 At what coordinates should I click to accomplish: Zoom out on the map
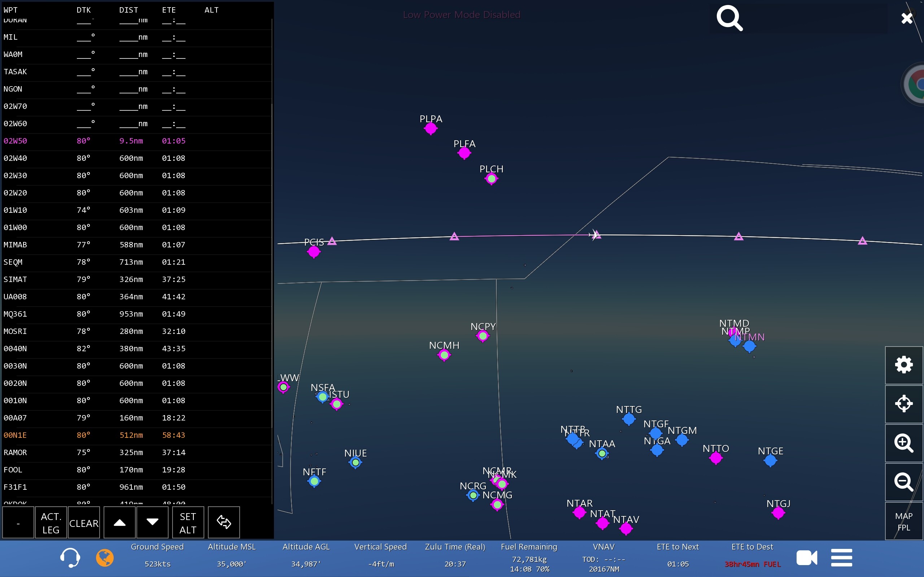coord(903,481)
